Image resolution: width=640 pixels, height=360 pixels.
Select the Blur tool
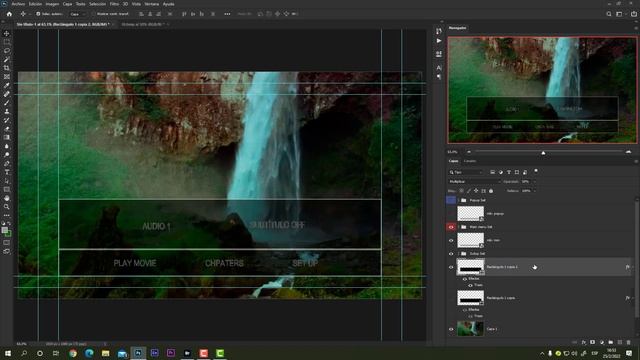coord(7,146)
